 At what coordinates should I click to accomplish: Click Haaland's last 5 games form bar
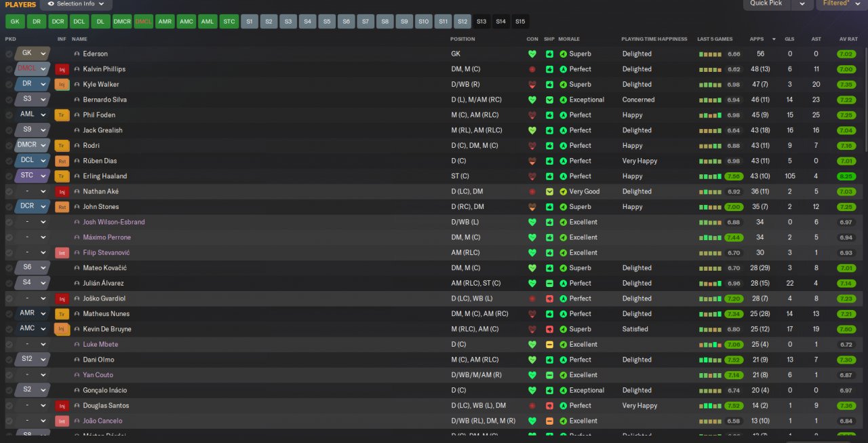[x=710, y=176]
